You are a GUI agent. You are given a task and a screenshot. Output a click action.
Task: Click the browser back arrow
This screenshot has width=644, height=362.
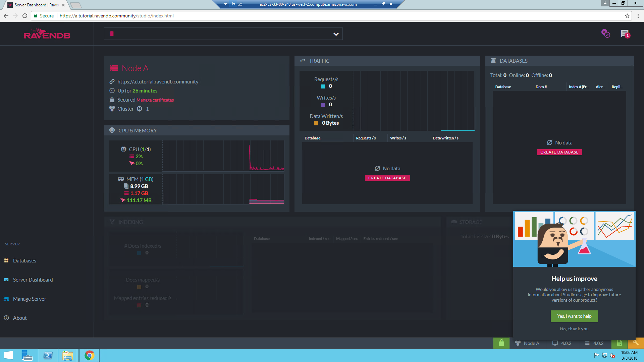[x=6, y=16]
